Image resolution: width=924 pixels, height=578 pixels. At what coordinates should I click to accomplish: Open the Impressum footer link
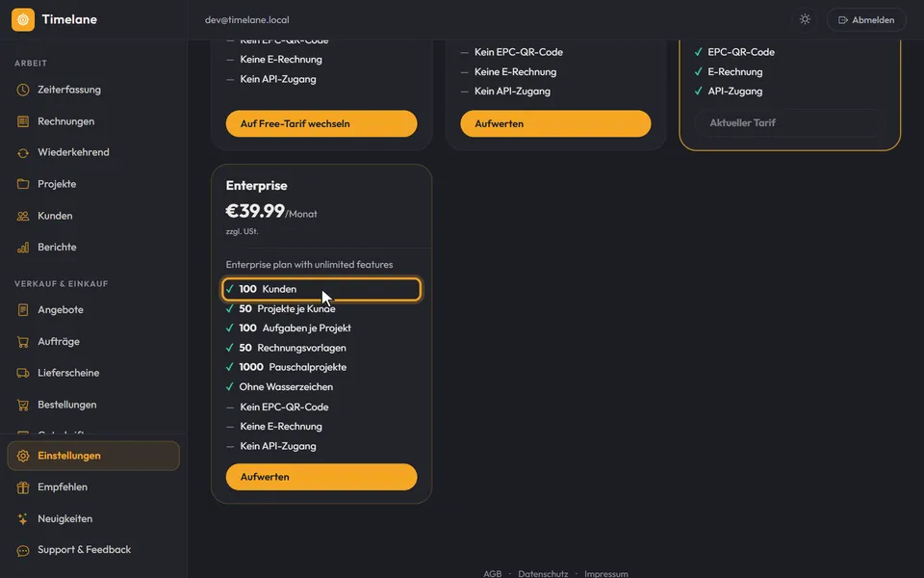[605, 573]
